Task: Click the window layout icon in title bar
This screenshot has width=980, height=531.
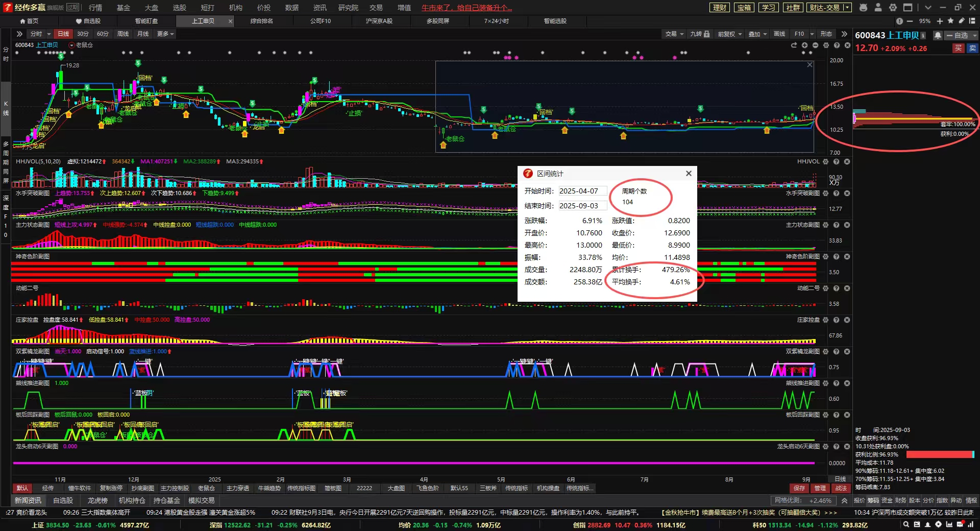Action: [x=908, y=8]
